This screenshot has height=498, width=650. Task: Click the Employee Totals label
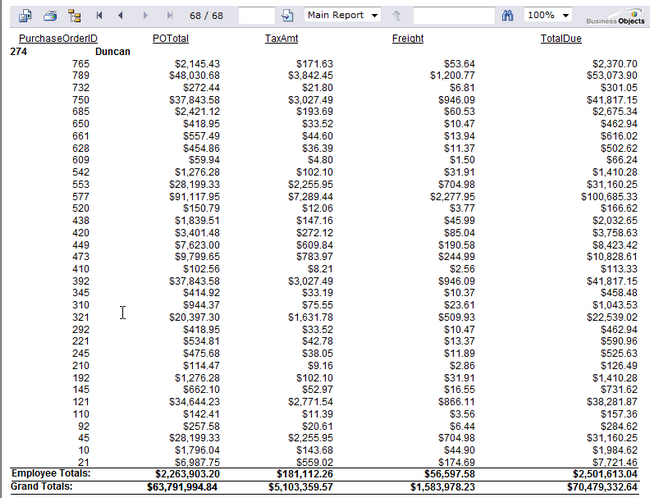(x=51, y=474)
